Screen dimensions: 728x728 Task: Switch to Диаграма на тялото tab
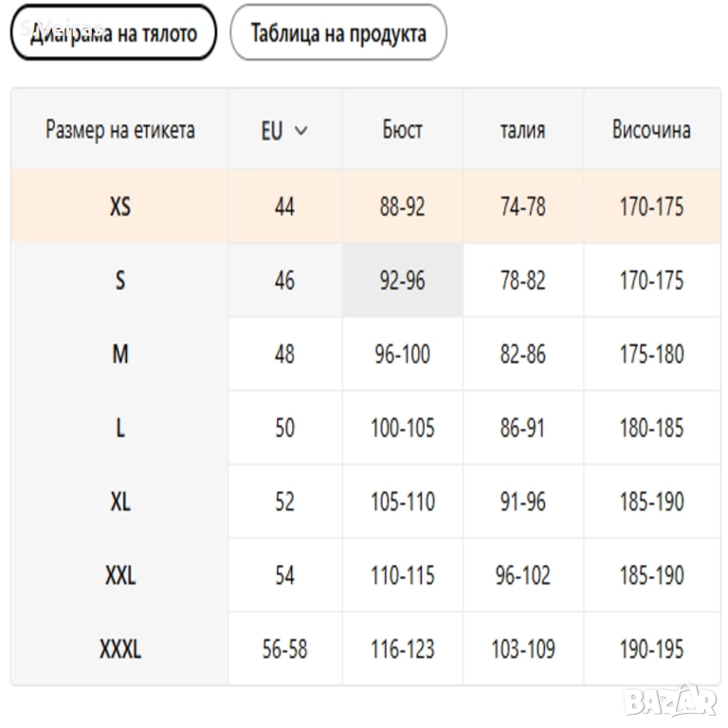[x=114, y=33]
